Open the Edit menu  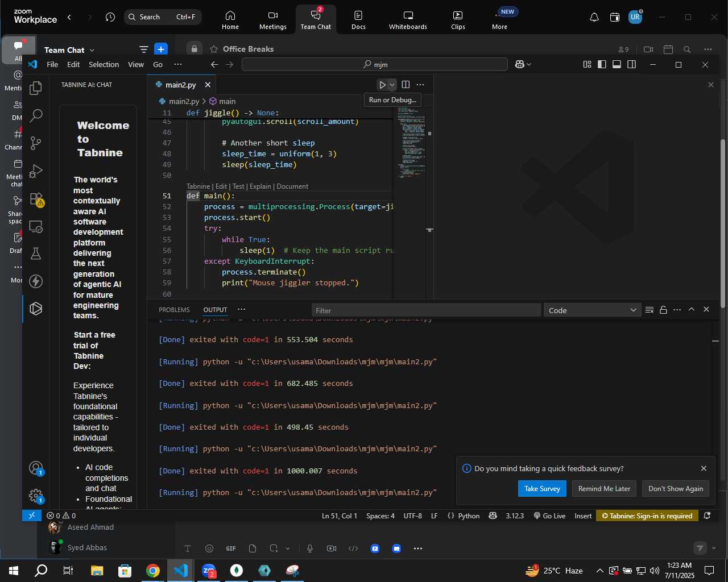click(73, 64)
